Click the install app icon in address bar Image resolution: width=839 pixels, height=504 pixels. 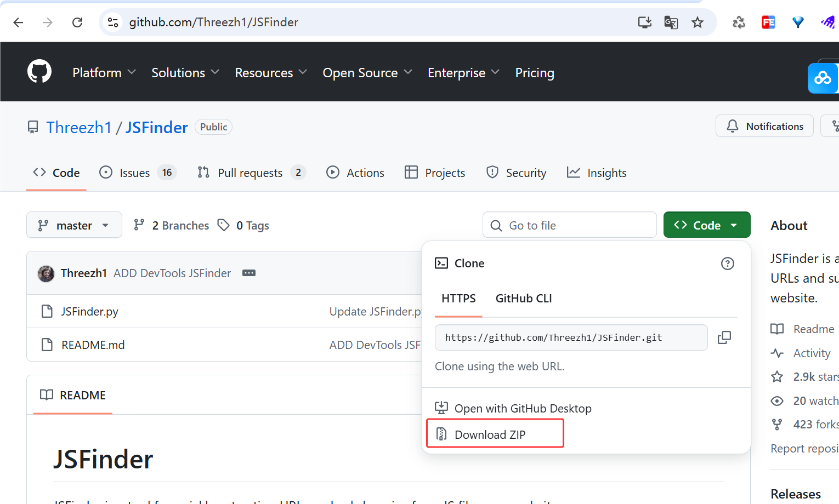pyautogui.click(x=645, y=22)
